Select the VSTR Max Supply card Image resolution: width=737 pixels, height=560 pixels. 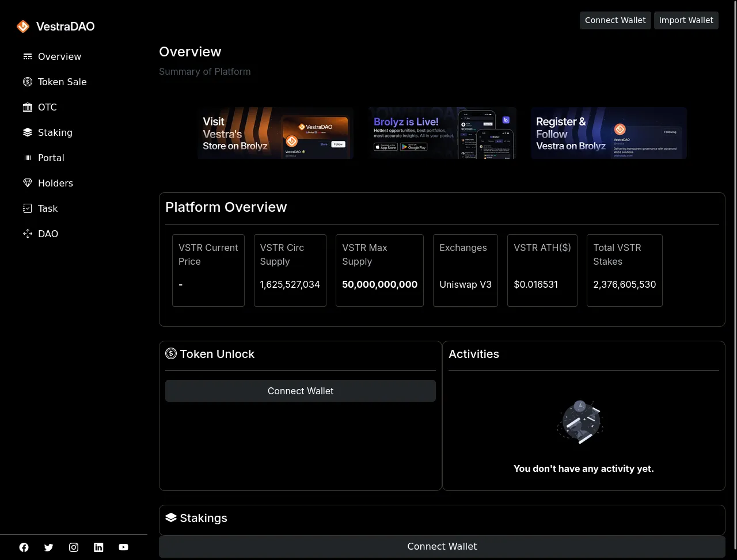[380, 271]
